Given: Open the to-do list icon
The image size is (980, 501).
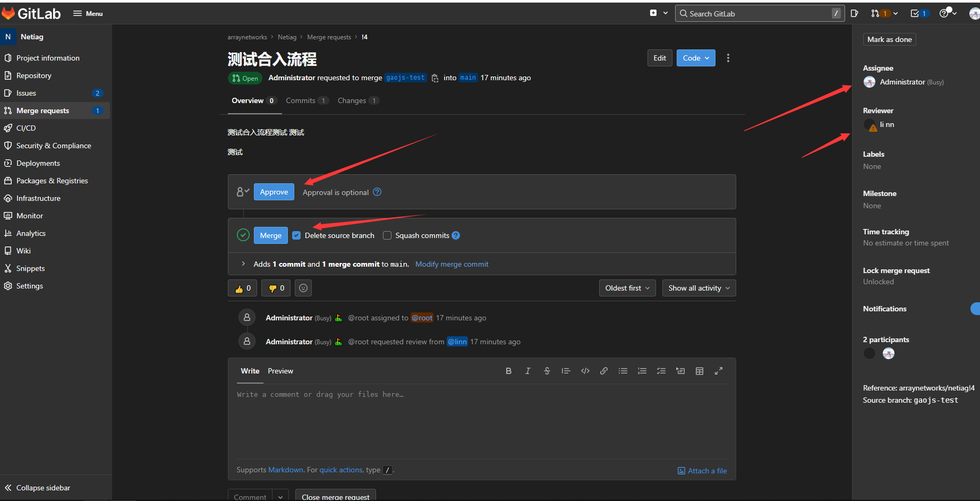Looking at the screenshot, I should point(919,13).
